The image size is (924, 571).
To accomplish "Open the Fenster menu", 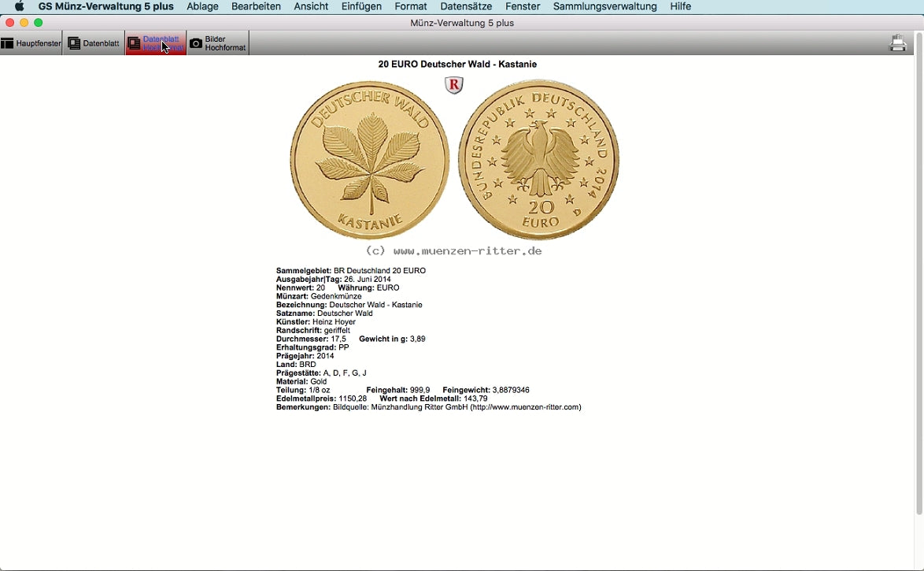I will (523, 6).
